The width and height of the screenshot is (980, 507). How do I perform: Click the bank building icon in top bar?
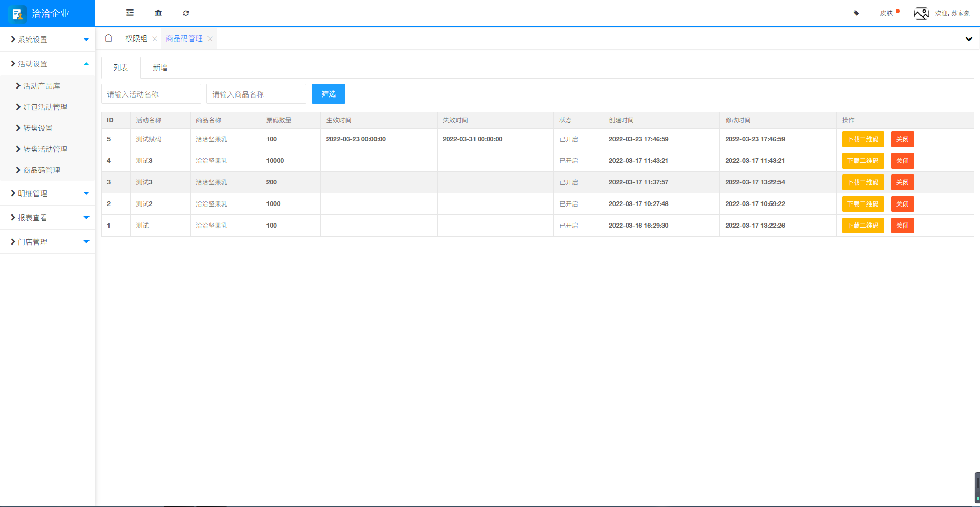click(x=158, y=13)
